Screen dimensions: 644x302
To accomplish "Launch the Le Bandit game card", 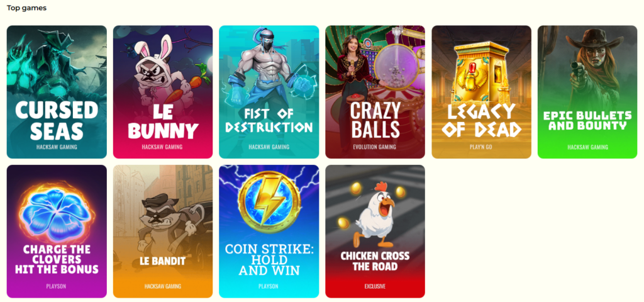I will 163,232.
